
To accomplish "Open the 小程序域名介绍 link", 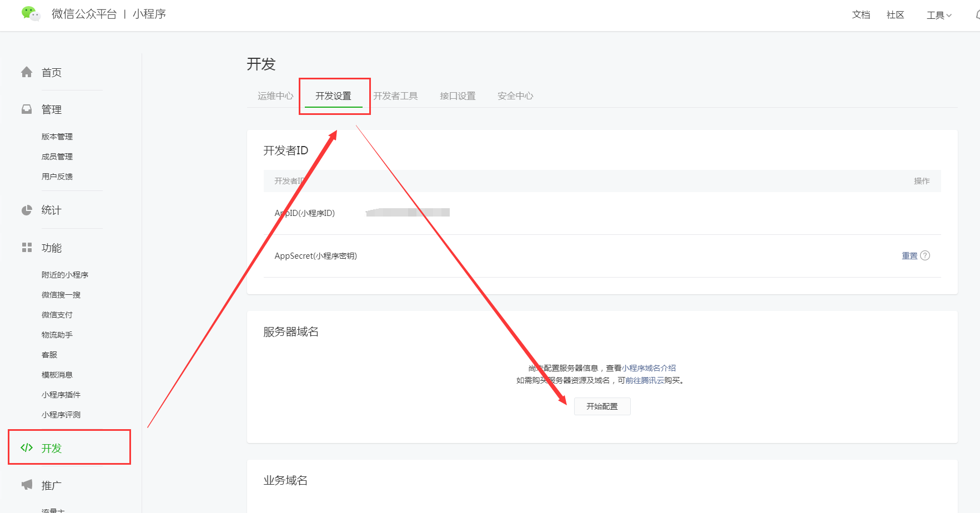I will click(649, 368).
